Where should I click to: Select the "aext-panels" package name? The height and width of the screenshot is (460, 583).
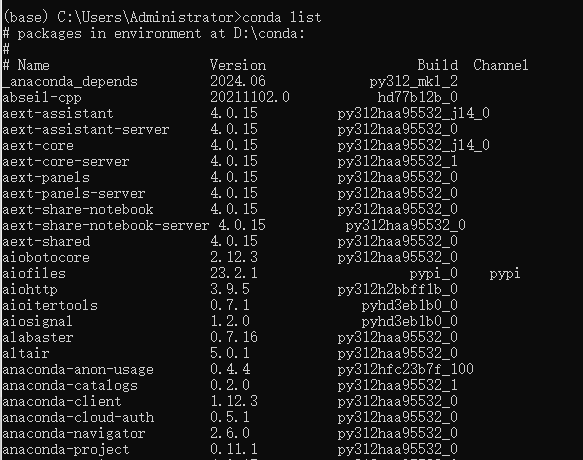coord(46,177)
